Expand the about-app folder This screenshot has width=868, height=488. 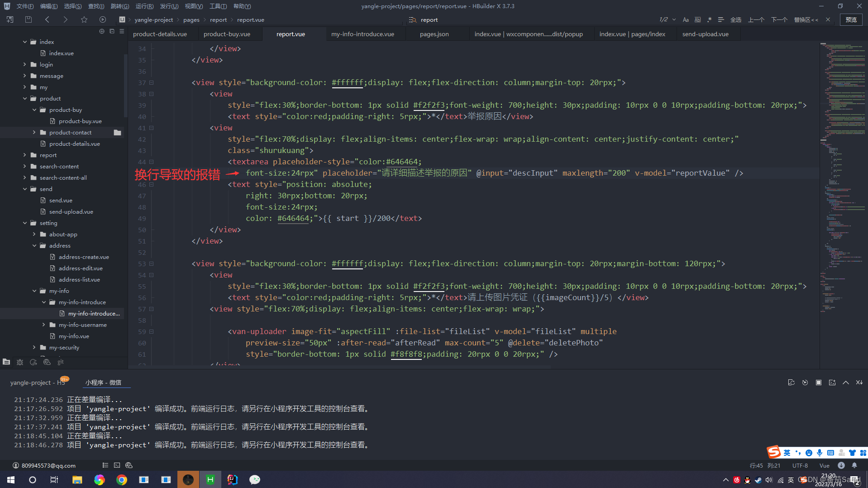(x=34, y=234)
